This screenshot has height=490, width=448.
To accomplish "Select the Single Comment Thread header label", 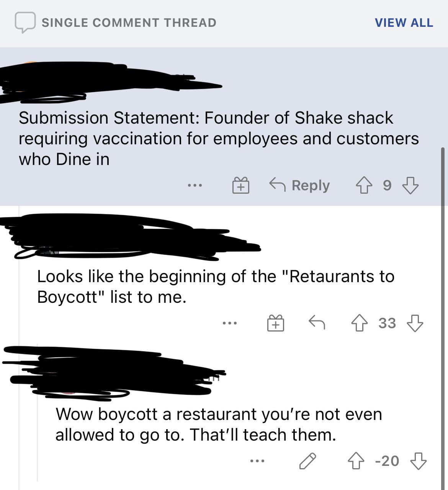I will [129, 23].
